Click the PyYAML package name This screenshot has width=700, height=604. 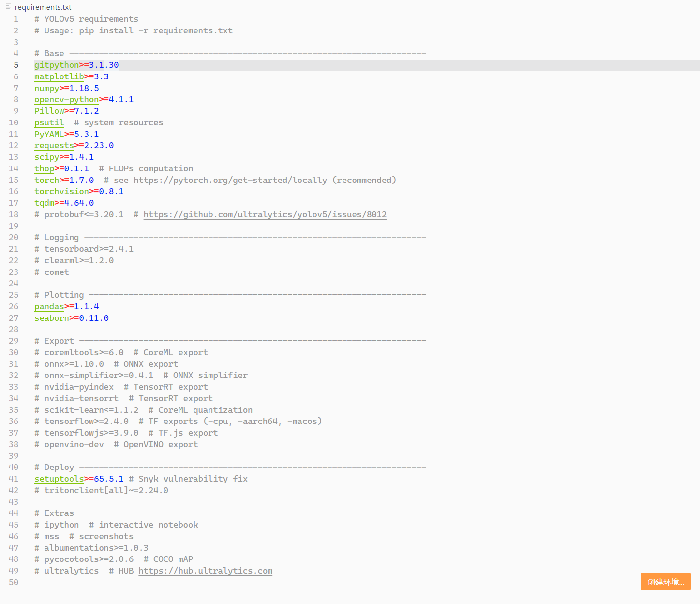tap(49, 134)
